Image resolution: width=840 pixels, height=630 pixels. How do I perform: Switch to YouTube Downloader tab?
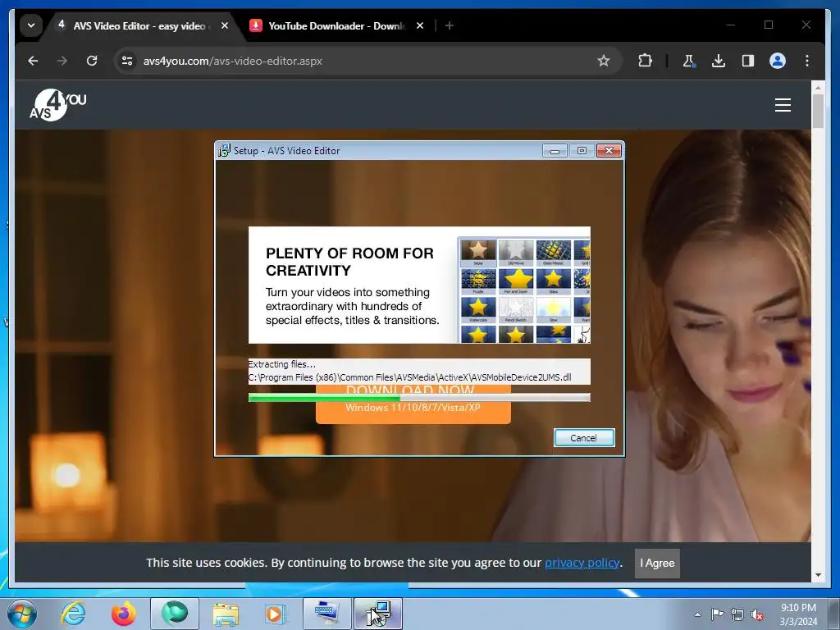click(337, 25)
